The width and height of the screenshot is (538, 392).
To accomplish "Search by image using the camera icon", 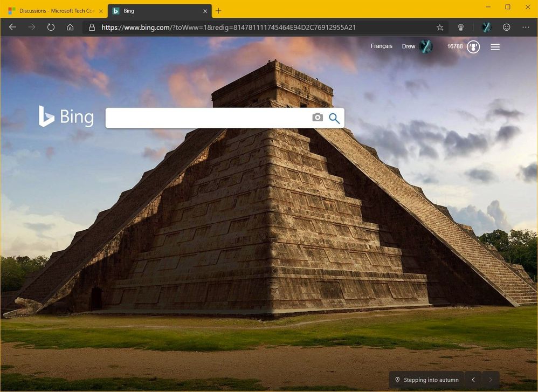I will point(318,118).
